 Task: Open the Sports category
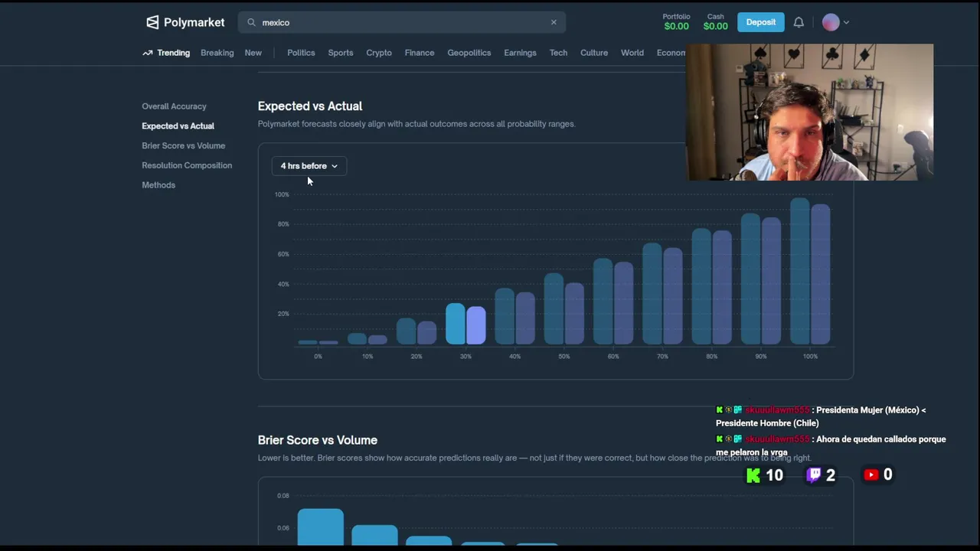(341, 53)
